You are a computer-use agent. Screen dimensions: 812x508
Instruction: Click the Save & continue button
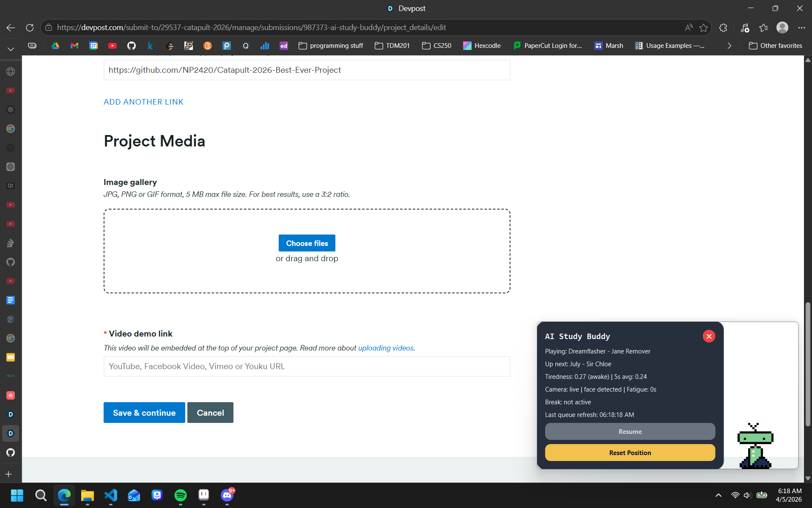pos(144,413)
